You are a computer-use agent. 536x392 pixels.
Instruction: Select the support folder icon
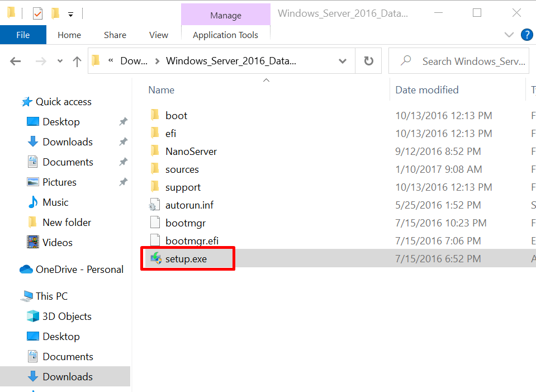click(155, 187)
